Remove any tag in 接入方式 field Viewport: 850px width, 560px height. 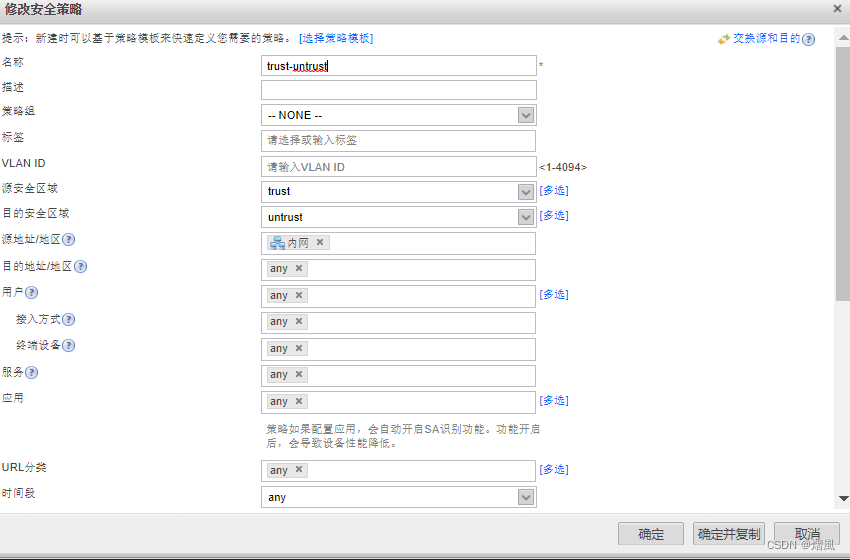click(x=299, y=321)
